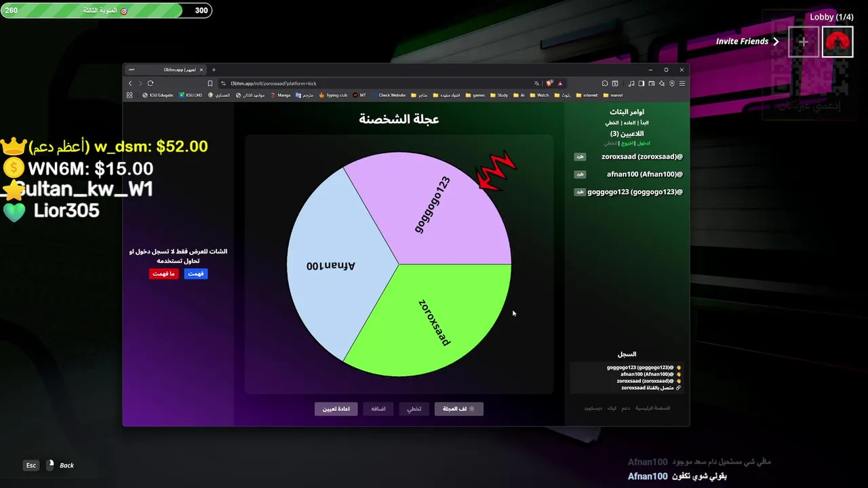Expand the games bookmarks folder
The image size is (868, 488).
(x=475, y=95)
